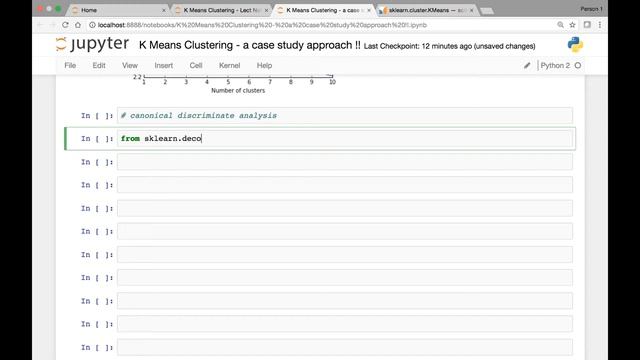This screenshot has width=640, height=360.
Task: Click the canonical discriminate analysis comment cell
Action: point(345,116)
